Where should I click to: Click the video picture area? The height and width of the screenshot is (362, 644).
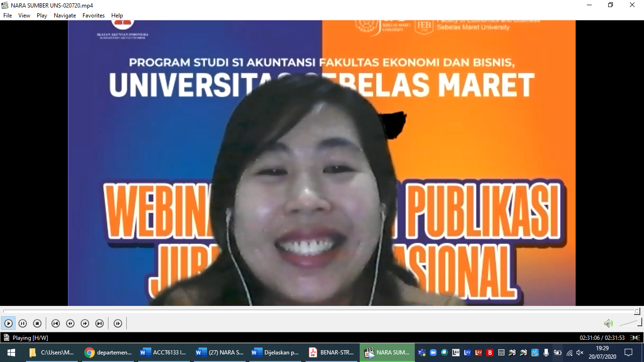pyautogui.click(x=322, y=163)
